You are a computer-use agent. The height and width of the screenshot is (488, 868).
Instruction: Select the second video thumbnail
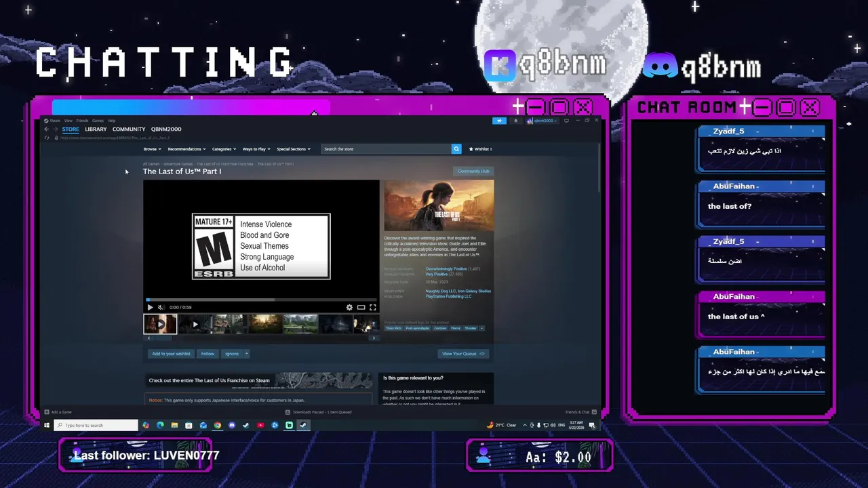(195, 324)
